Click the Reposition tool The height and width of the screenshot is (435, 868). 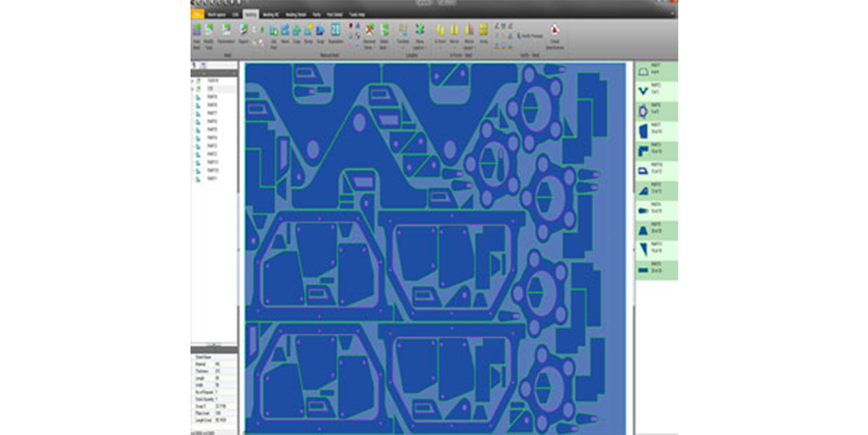pos(336,34)
